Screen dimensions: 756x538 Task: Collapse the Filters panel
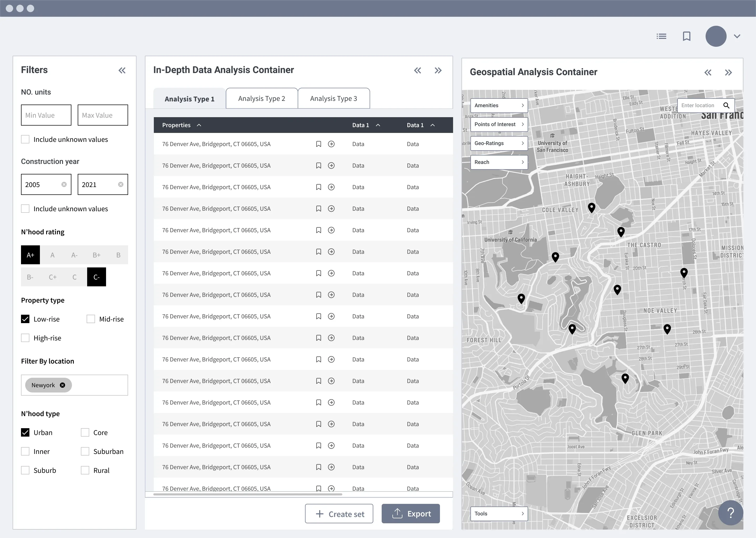point(122,70)
